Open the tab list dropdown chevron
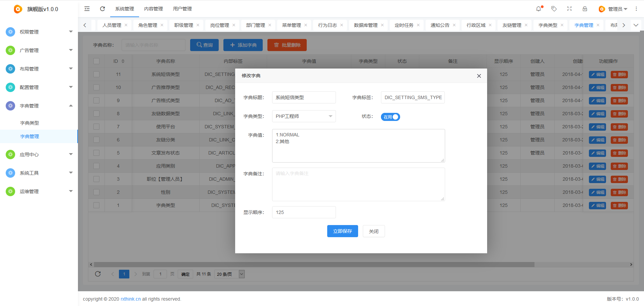644x306 pixels. tap(636, 25)
